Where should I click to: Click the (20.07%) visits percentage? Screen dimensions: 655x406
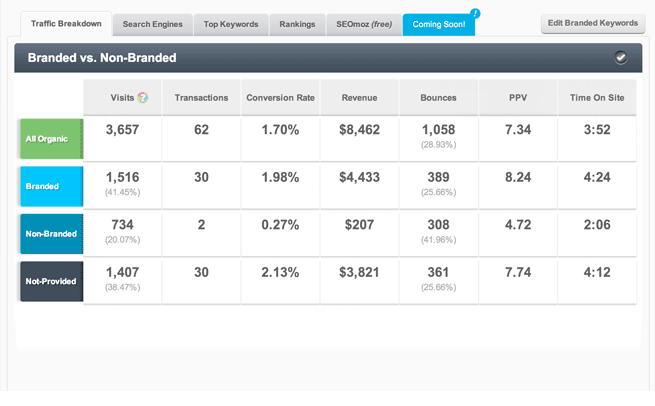pos(122,240)
